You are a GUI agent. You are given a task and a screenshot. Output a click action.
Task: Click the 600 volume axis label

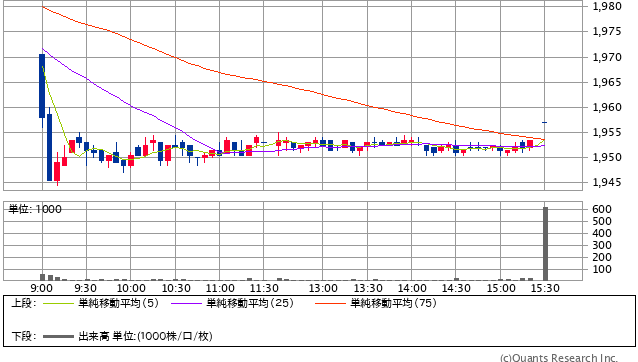[x=602, y=209]
